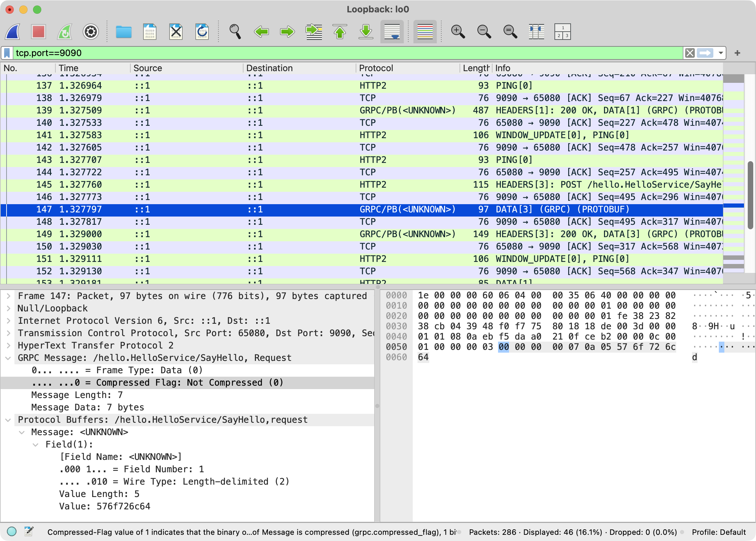Toggle the display filter bookmark
Viewport: 756px width, 541px height.
coord(7,53)
